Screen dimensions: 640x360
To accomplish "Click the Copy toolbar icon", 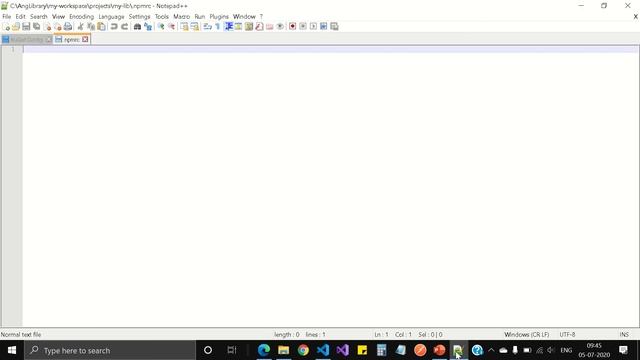I will [x=91, y=27].
